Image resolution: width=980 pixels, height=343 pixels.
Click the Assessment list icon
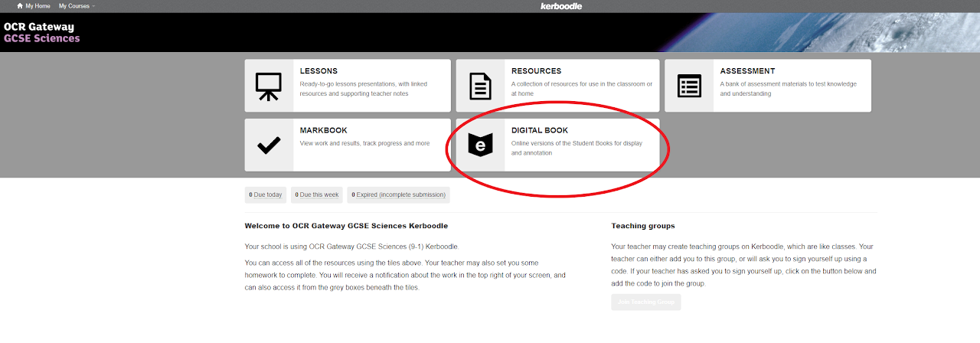689,86
